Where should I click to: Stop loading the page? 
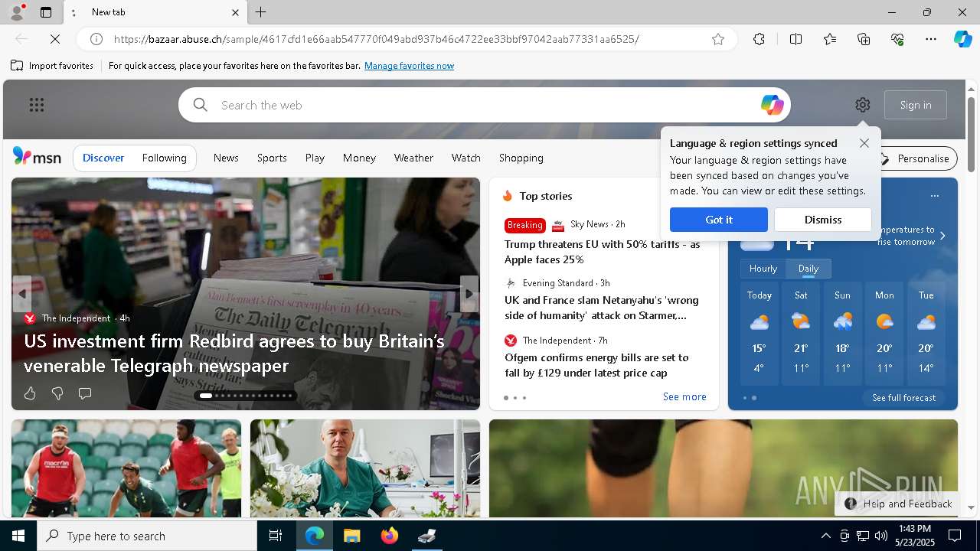pyautogui.click(x=55, y=39)
